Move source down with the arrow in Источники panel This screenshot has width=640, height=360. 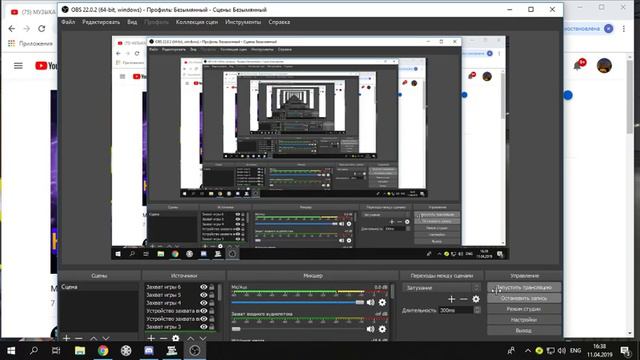[x=203, y=338]
